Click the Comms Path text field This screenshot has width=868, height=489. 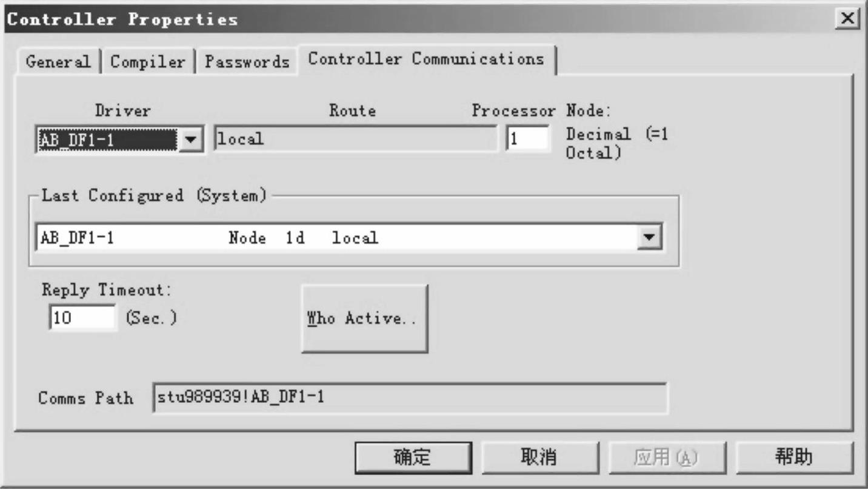point(410,398)
